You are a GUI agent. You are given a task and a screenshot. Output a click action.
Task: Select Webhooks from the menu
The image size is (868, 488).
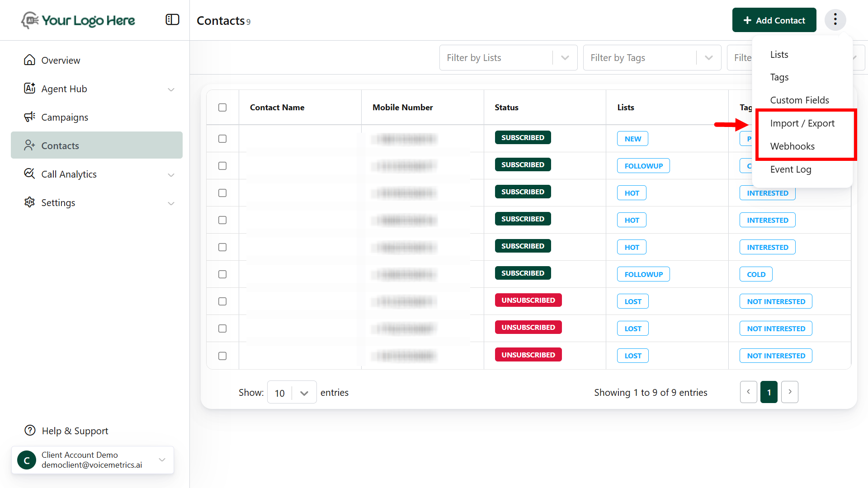(x=792, y=146)
